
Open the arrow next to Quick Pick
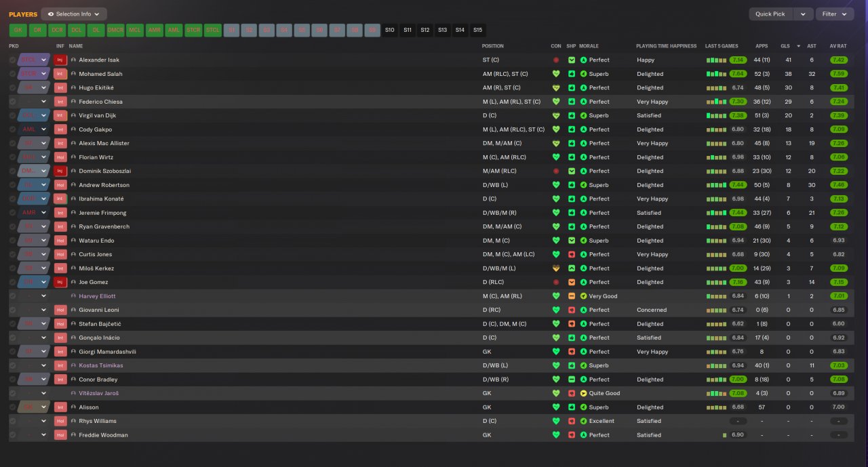804,14
